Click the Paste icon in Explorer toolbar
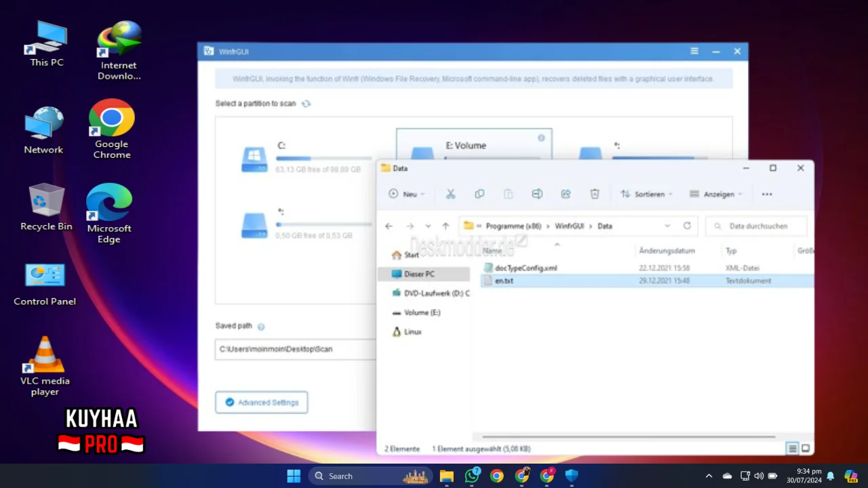 pos(508,194)
